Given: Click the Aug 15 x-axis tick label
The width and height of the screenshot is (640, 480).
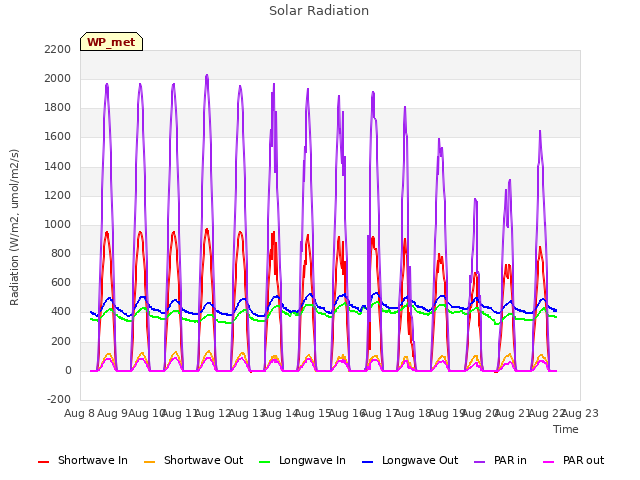Looking at the screenshot, I should click(313, 413).
